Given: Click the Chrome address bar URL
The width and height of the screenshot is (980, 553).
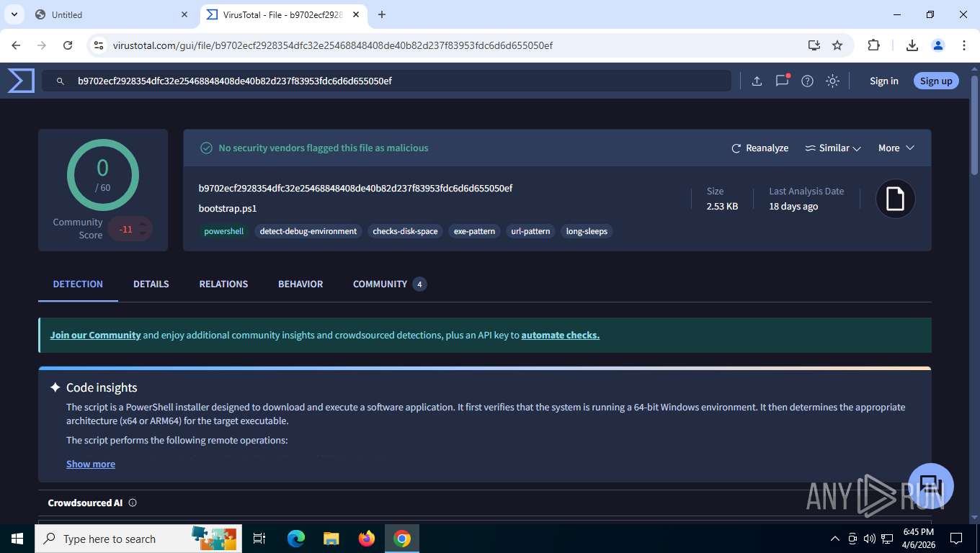Looking at the screenshot, I should coord(333,45).
